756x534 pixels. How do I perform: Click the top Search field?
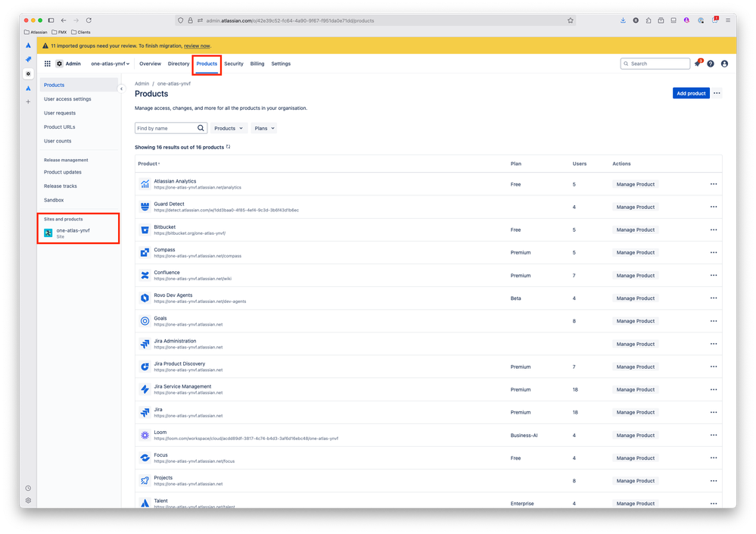point(655,64)
